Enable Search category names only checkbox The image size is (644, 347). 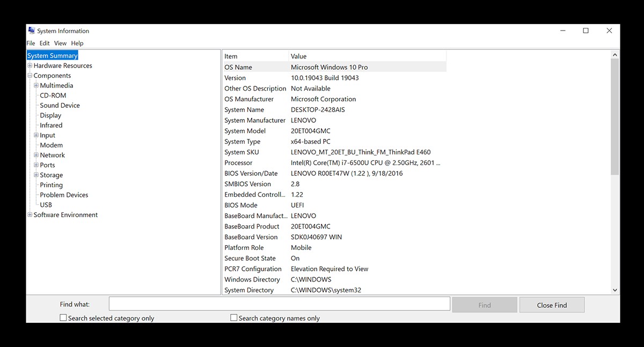click(x=233, y=318)
